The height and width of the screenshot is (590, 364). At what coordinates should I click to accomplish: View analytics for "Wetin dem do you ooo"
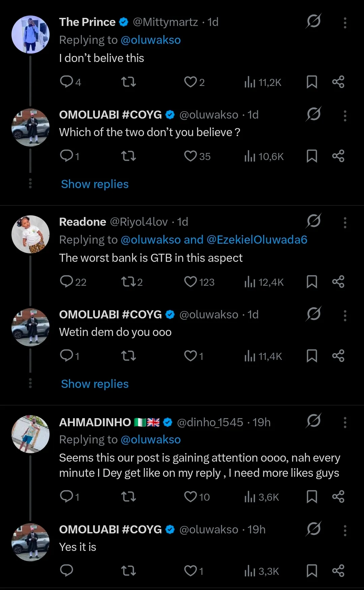(263, 356)
